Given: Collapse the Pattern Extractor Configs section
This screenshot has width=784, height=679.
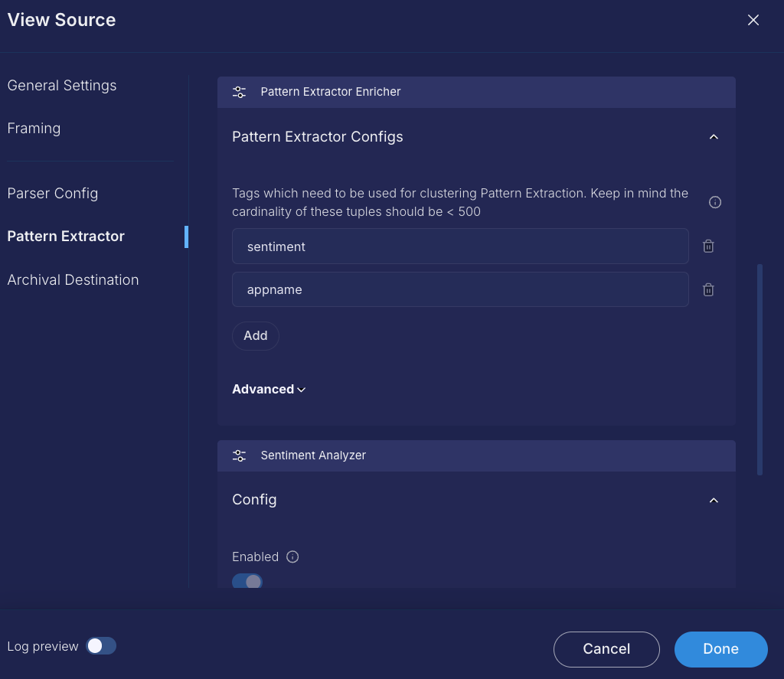Looking at the screenshot, I should coord(714,137).
